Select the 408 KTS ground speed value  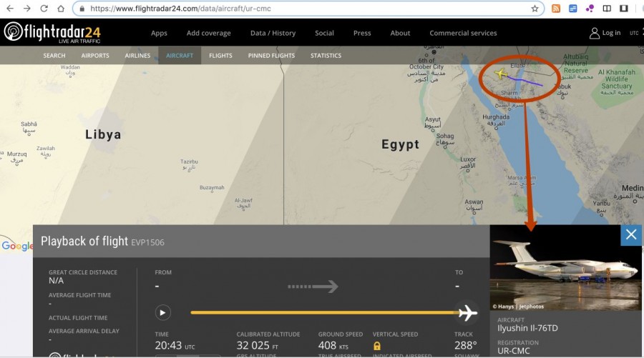[333, 346]
